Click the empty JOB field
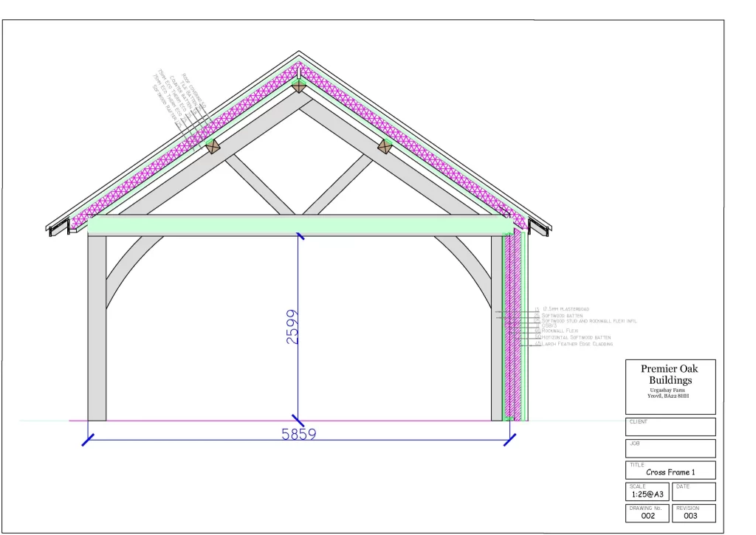 (x=670, y=449)
